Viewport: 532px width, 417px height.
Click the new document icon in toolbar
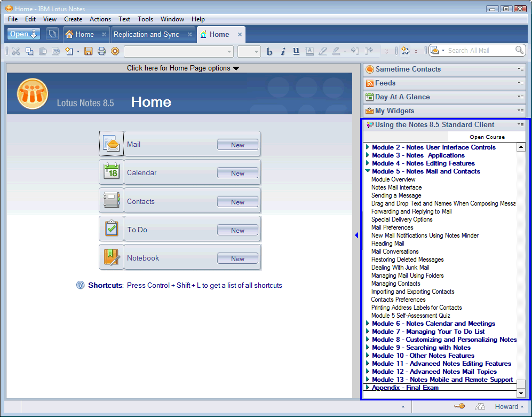[x=69, y=51]
